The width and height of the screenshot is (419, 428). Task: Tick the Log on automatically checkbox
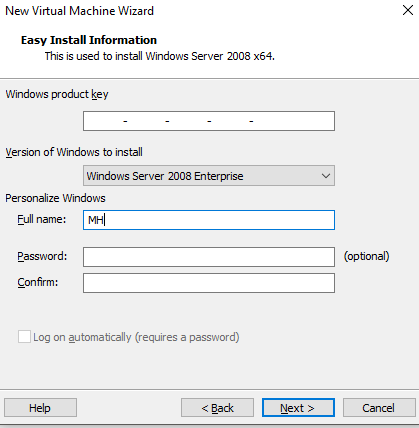coord(24,337)
